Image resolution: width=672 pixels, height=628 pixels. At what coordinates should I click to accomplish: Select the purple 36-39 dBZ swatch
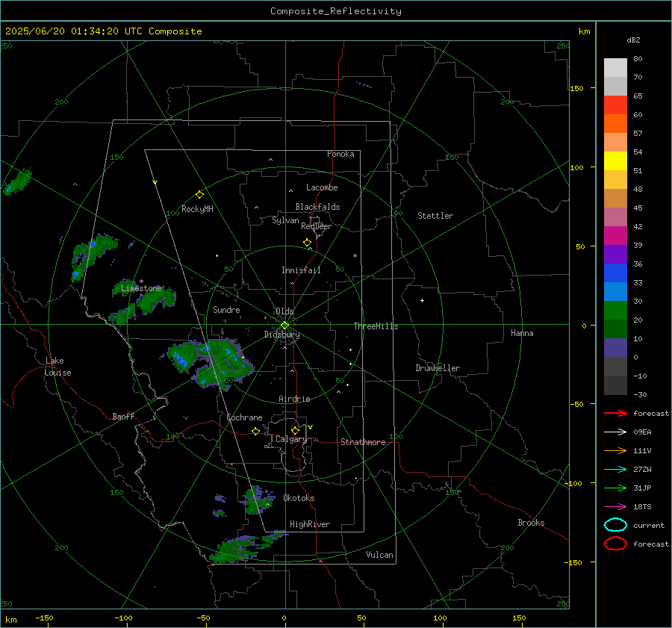[615, 254]
